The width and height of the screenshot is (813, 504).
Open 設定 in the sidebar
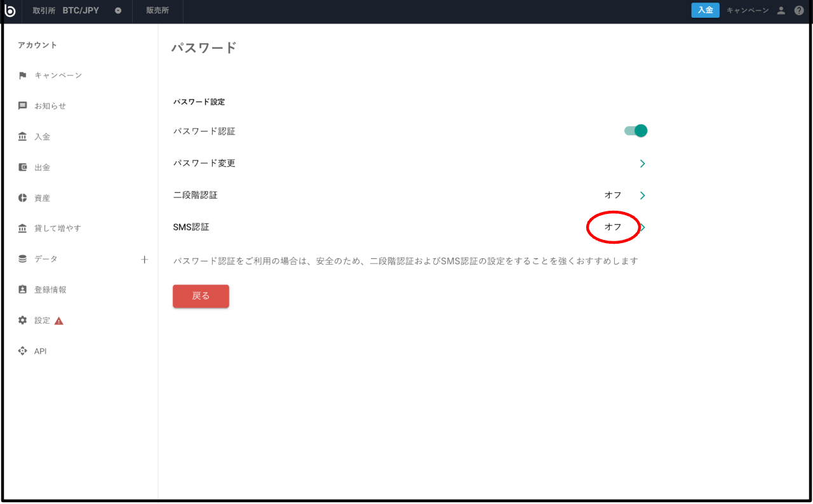[42, 321]
